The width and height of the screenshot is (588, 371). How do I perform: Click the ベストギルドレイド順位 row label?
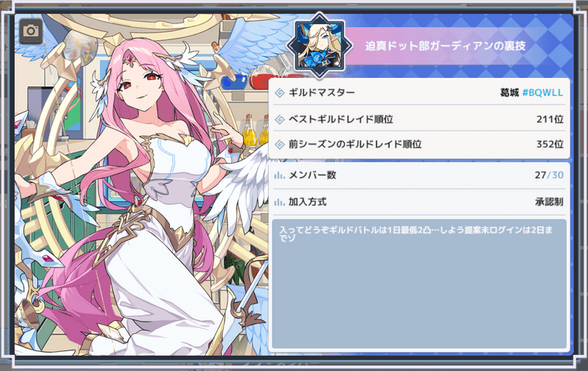coord(340,119)
